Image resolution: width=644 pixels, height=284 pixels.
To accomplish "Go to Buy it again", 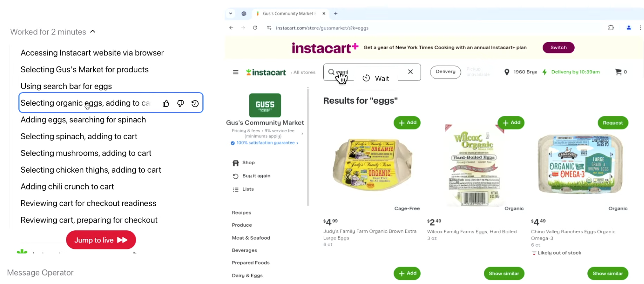I will tap(256, 176).
